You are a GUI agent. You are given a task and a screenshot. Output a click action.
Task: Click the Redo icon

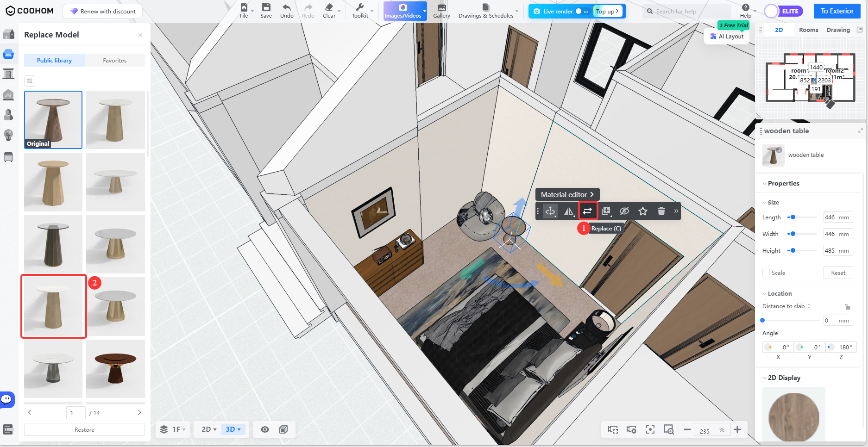tap(308, 7)
